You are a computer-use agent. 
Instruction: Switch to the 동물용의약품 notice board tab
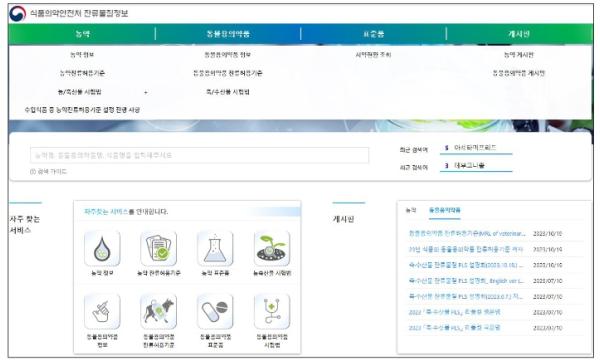[x=445, y=210]
